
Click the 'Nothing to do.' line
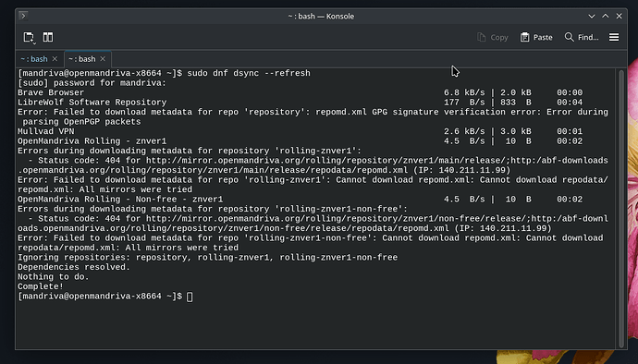[54, 277]
